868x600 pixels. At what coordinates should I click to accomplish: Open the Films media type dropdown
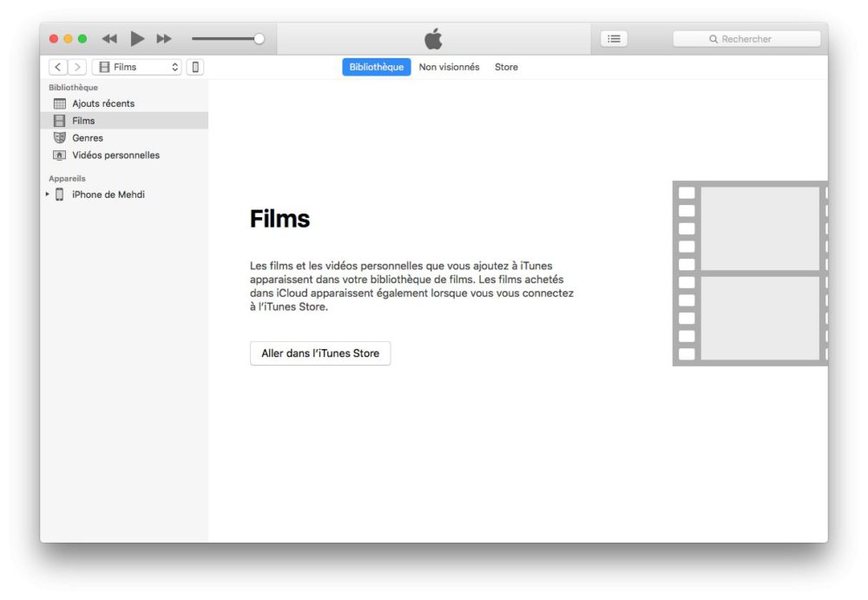click(136, 66)
